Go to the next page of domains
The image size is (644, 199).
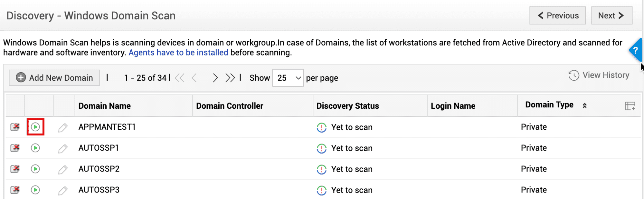click(215, 78)
